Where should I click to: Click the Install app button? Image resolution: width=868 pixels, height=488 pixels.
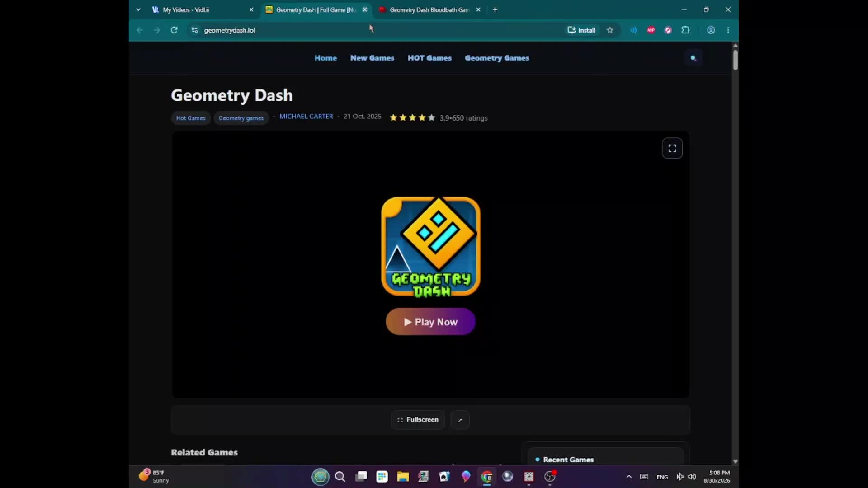581,30
